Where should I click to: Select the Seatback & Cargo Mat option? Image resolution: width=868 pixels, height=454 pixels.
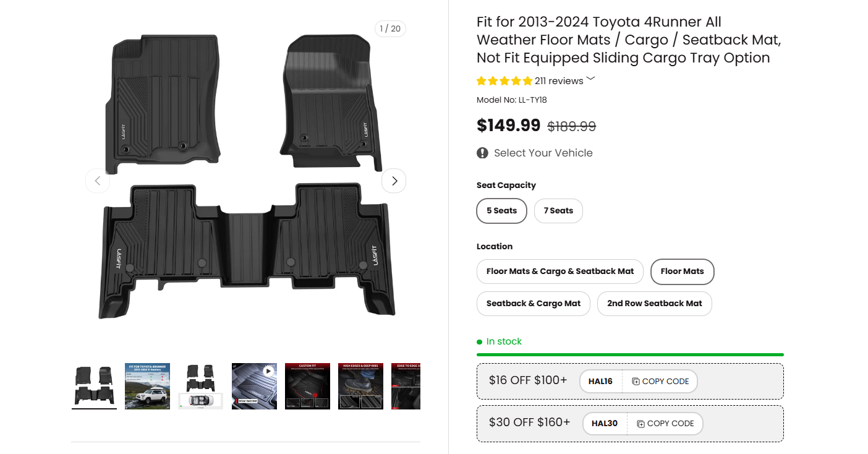click(533, 303)
